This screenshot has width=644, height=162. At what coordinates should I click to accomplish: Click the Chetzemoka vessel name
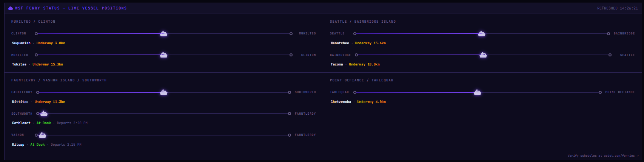341,102
